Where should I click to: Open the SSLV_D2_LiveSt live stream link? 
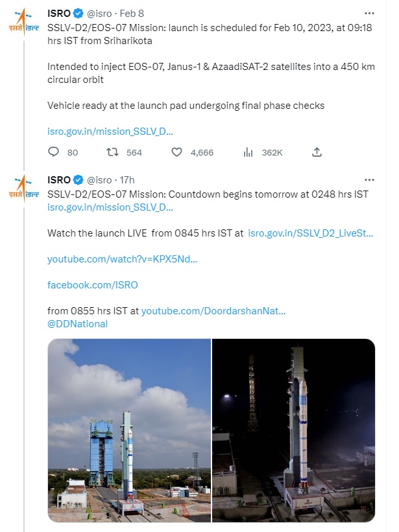point(311,232)
